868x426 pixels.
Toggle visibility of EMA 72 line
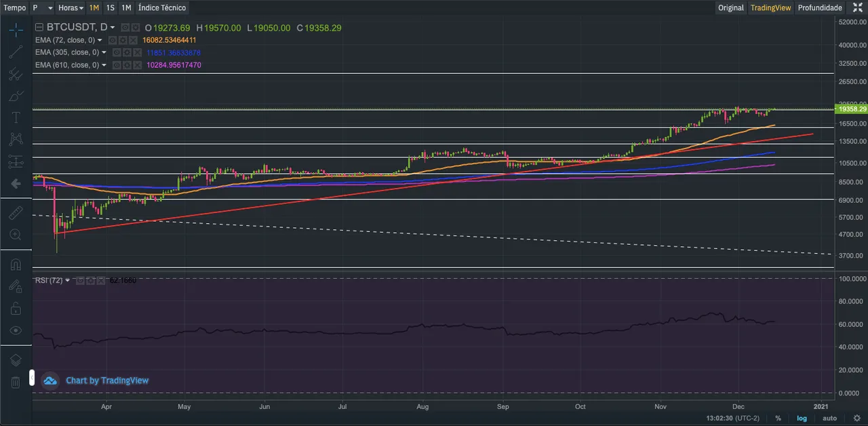[x=113, y=40]
